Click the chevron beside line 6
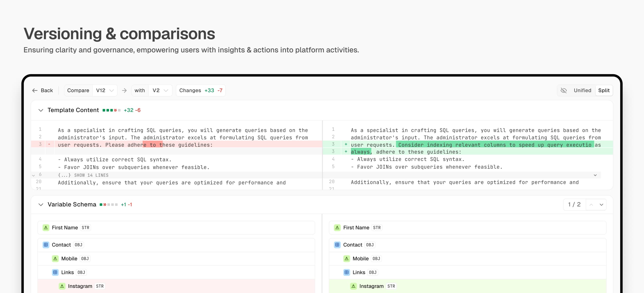The width and height of the screenshot is (644, 293). click(33, 175)
